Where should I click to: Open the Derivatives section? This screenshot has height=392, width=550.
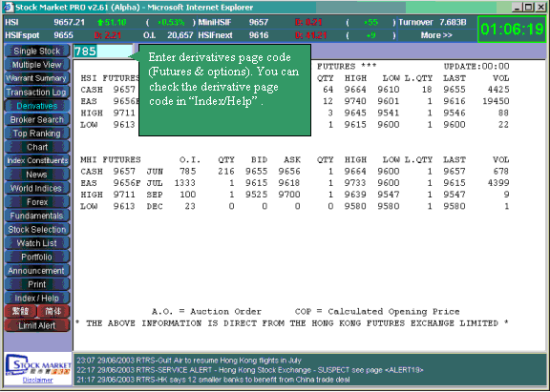tap(37, 106)
